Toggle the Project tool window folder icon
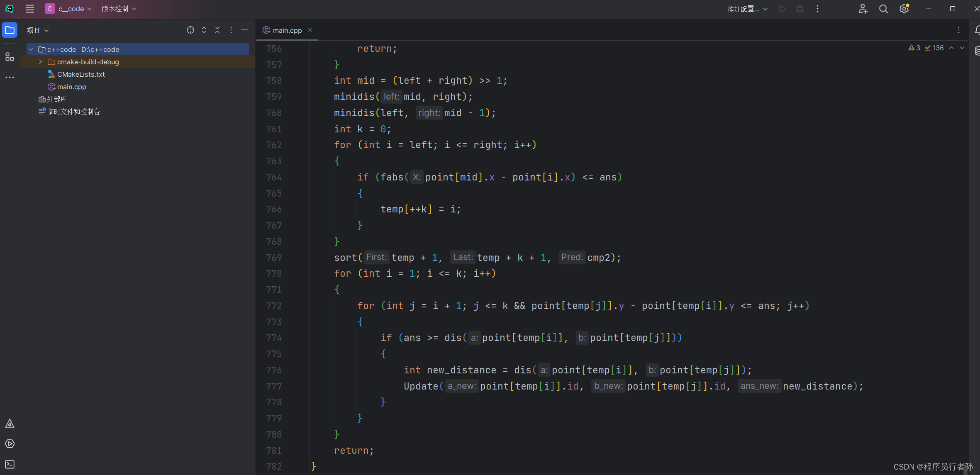The image size is (980, 475). (x=10, y=30)
